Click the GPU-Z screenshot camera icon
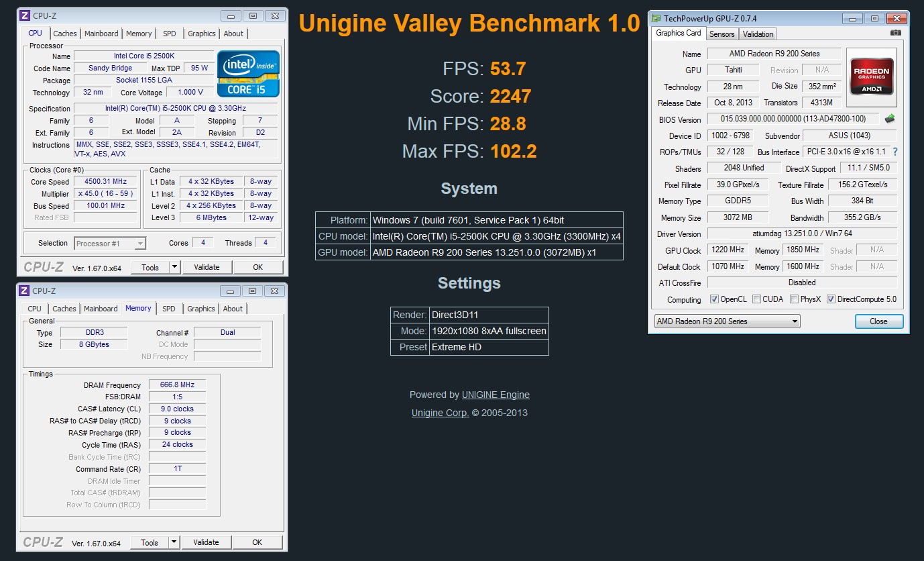This screenshot has width=924, height=561. pyautogui.click(x=895, y=33)
